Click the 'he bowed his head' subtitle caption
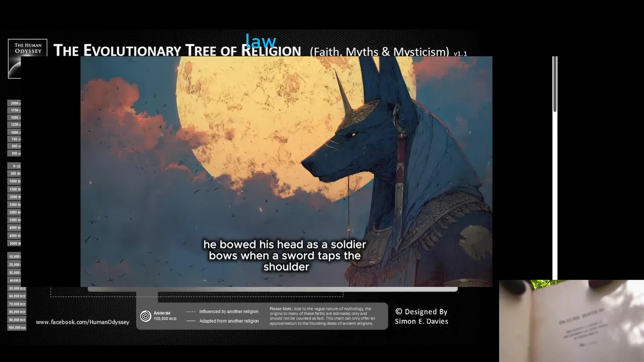This screenshot has height=362, width=644. pyautogui.click(x=285, y=255)
